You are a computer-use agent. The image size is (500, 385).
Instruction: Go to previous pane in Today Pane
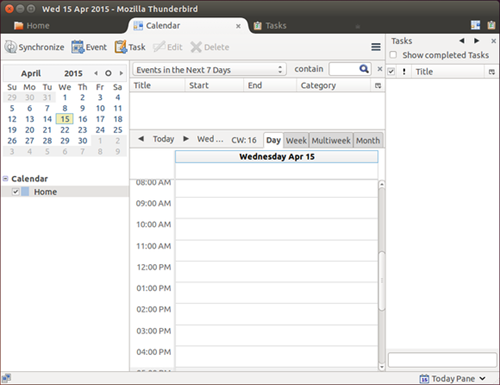point(462,41)
